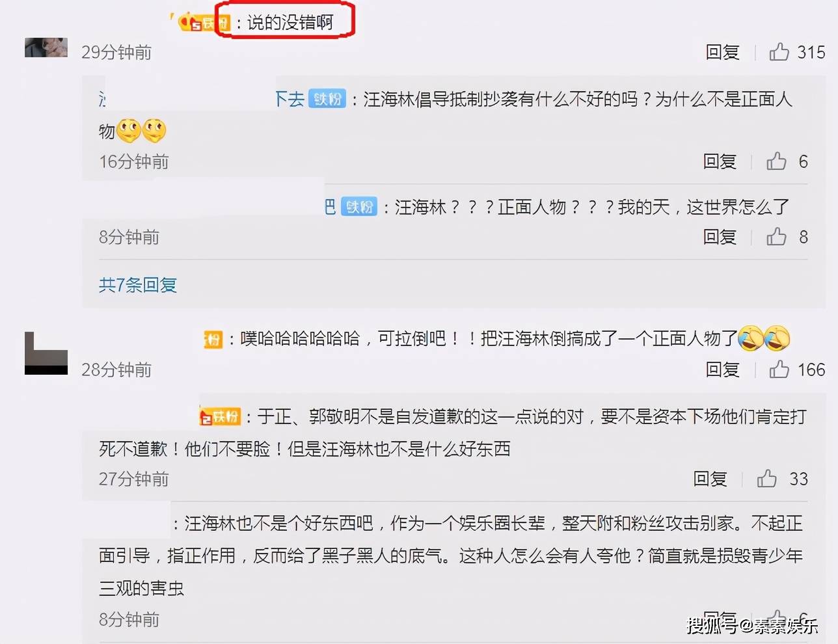Click 回复 next to the 8 likes count
Screen dimensions: 838x644
click(720, 236)
